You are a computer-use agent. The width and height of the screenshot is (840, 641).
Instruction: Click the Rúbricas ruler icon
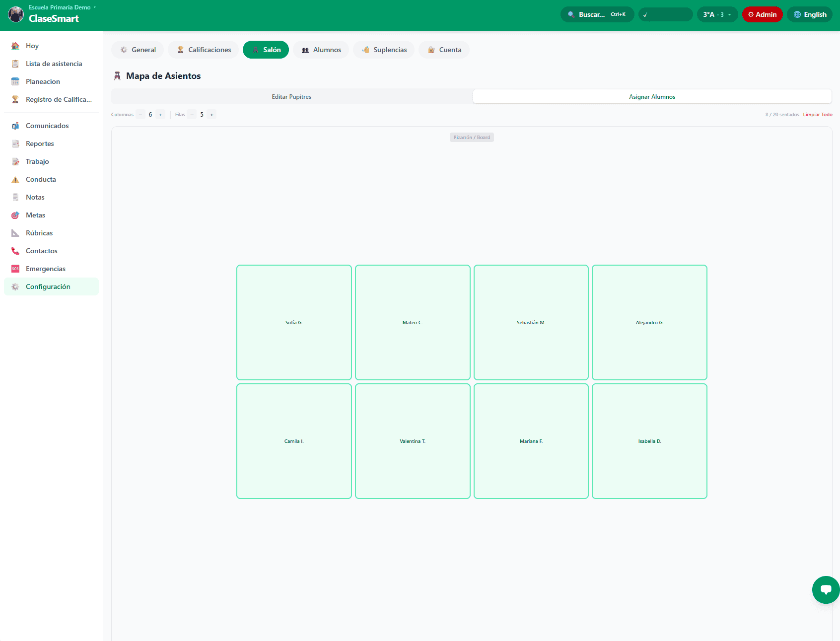coord(15,233)
